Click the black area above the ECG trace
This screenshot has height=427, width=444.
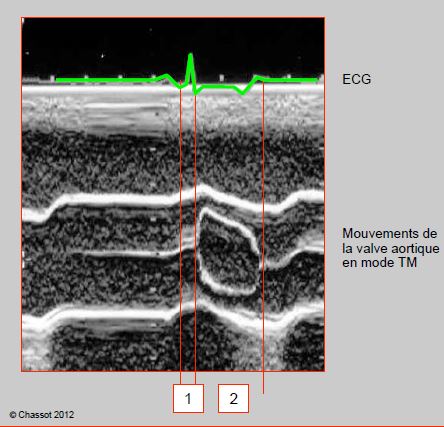100,43
